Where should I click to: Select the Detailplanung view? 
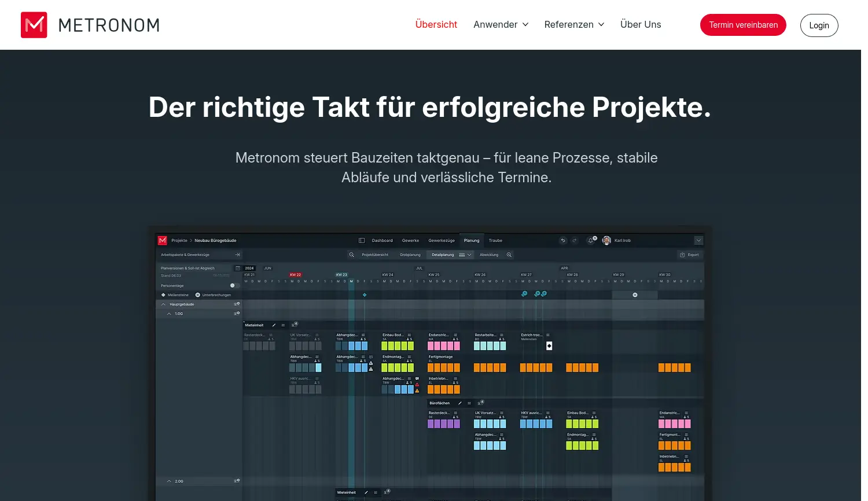[443, 255]
